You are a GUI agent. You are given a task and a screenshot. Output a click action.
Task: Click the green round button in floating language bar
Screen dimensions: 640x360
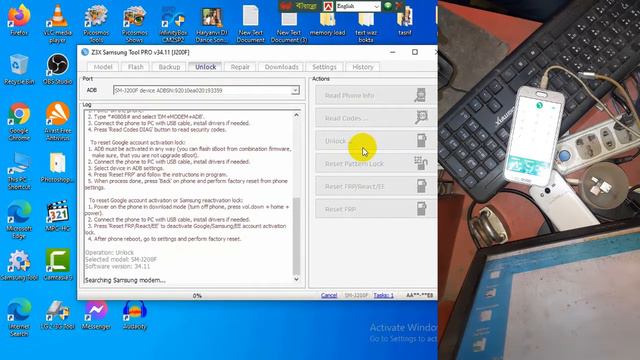[x=388, y=6]
